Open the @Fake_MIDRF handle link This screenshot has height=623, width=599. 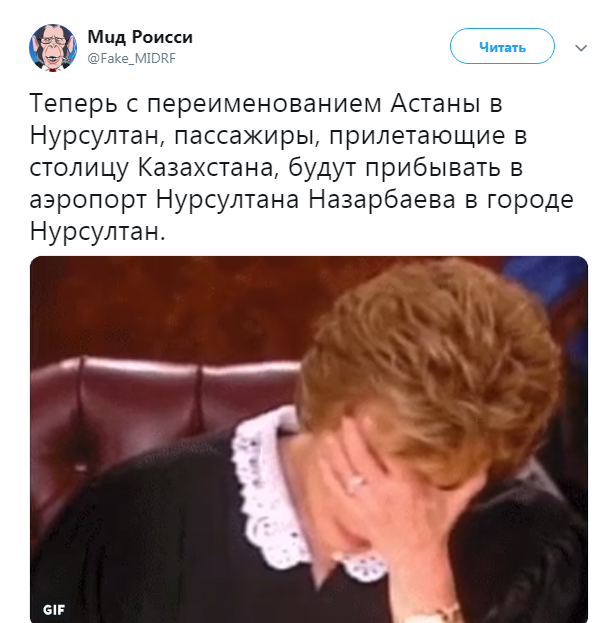click(131, 58)
